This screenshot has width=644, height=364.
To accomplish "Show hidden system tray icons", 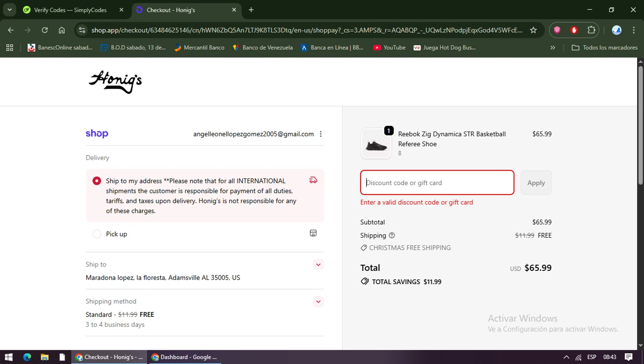I will [x=566, y=357].
